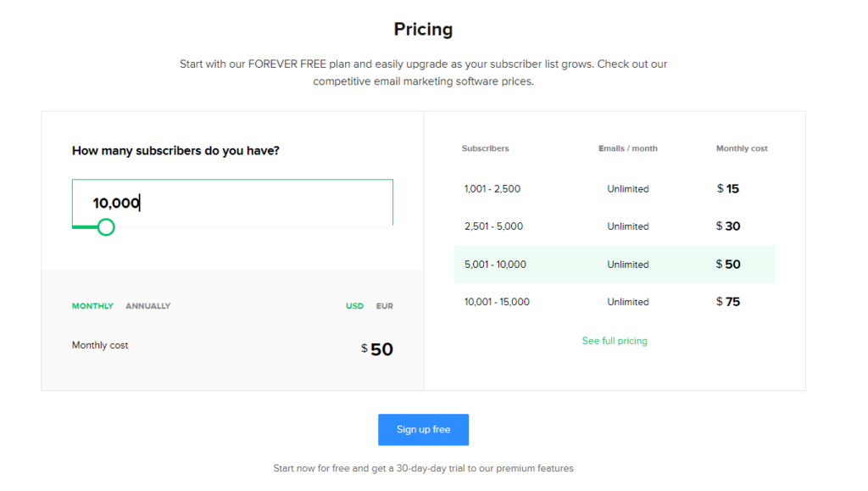
Task: Select USD currency option
Action: pos(355,306)
